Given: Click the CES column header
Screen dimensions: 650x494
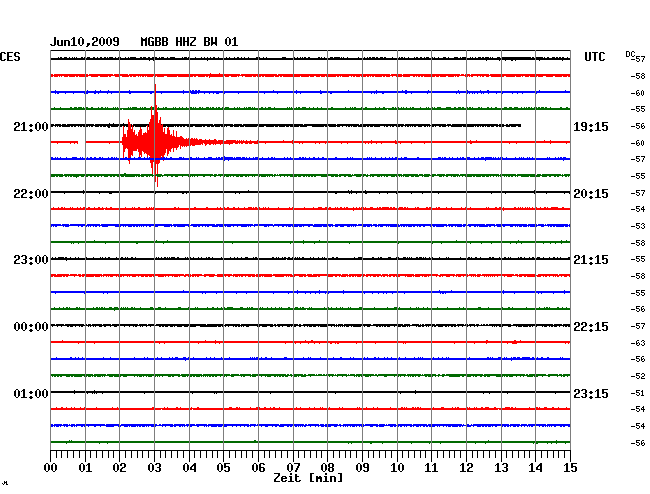Looking at the screenshot, I should tap(10, 57).
